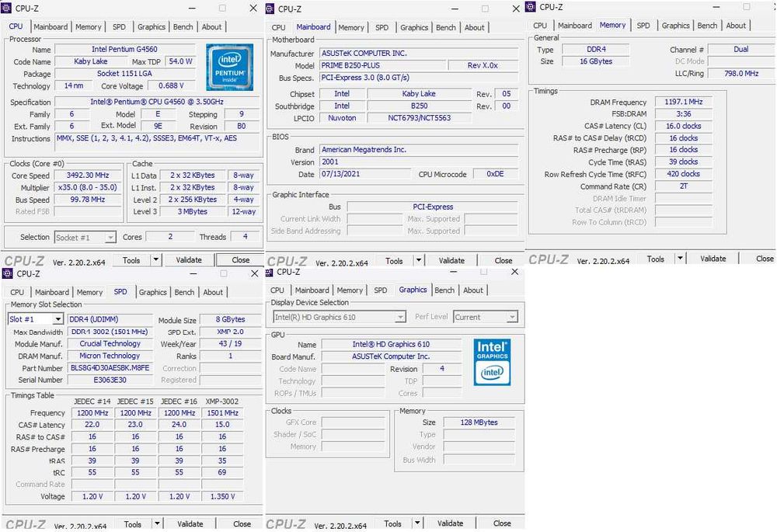
Task: Click the CPU-Z title icon in the Graphics window
Action: tap(270, 272)
